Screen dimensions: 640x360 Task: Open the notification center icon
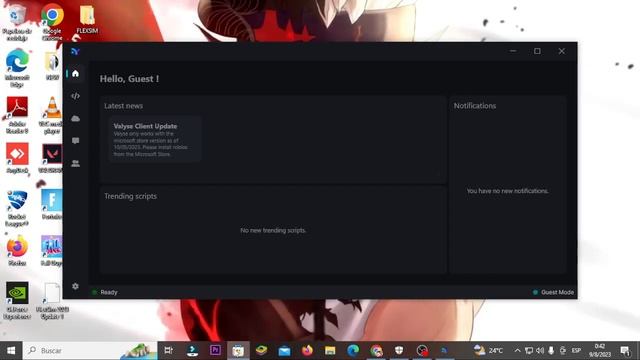[x=625, y=351]
